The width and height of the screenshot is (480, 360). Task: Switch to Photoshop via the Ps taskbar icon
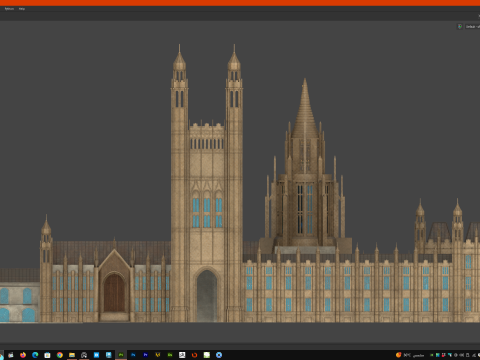[133, 355]
